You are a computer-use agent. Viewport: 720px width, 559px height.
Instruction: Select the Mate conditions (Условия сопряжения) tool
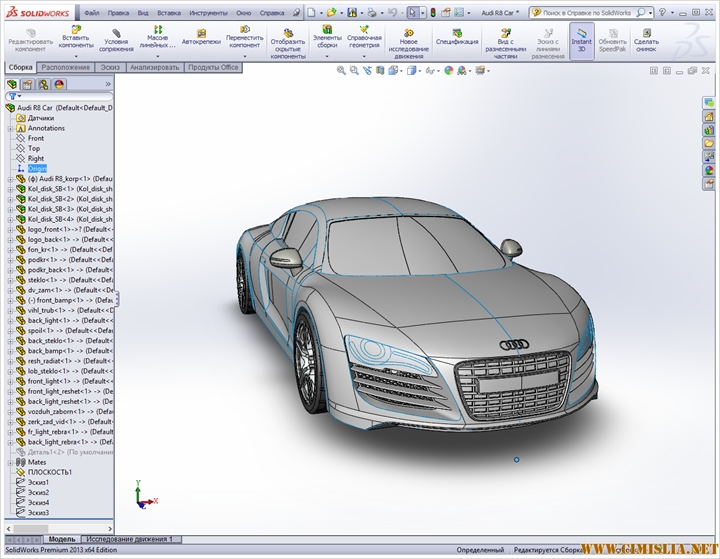117,36
